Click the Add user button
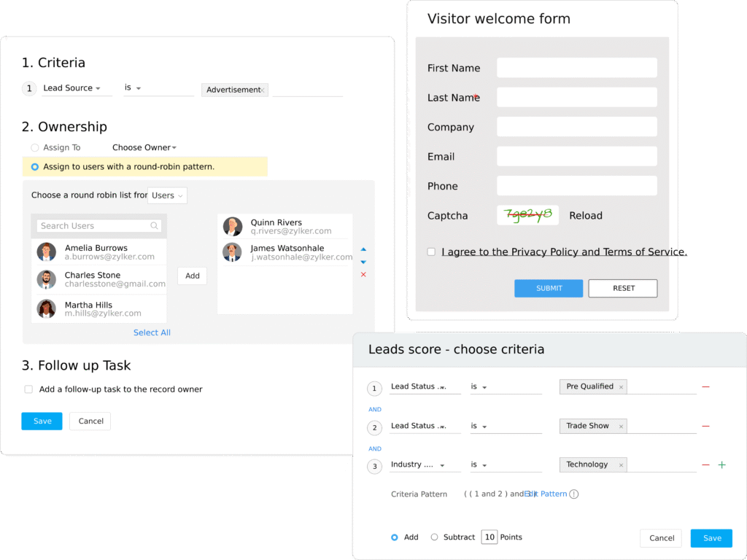 click(x=193, y=276)
